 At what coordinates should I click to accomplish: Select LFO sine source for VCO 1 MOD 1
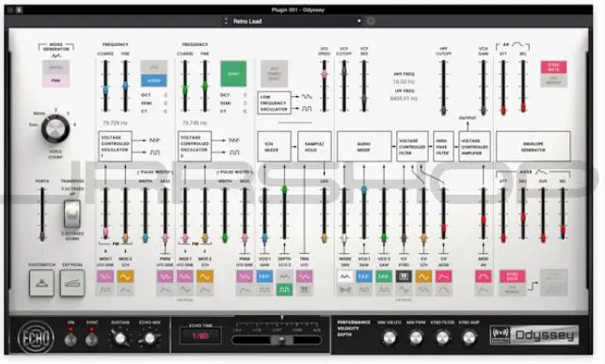point(105,277)
